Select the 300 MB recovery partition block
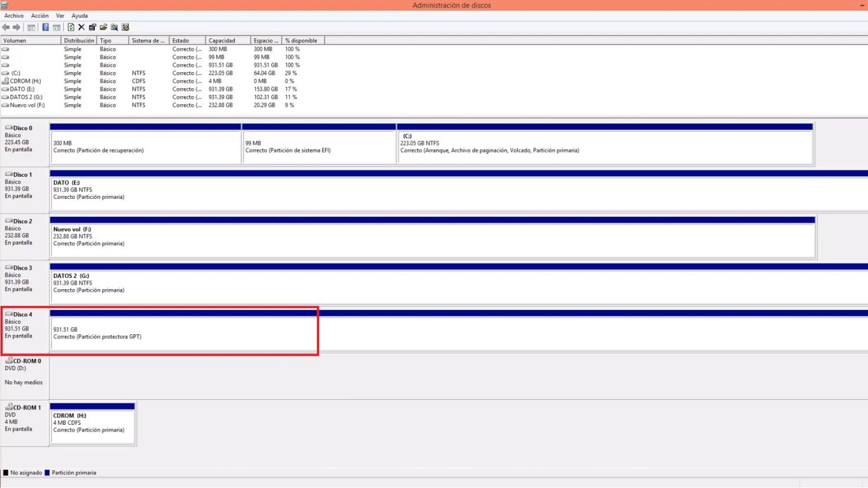Viewport: 868px width, 488px height. point(146,144)
